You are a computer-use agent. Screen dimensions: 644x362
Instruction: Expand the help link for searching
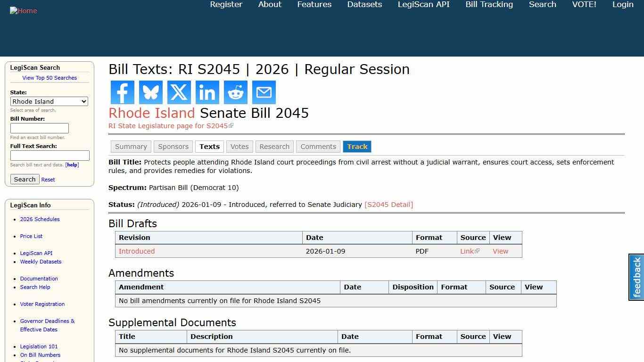(72, 165)
